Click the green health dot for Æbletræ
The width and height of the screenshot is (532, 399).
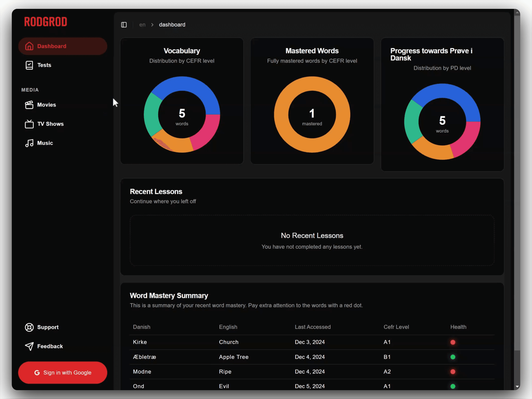click(x=453, y=357)
